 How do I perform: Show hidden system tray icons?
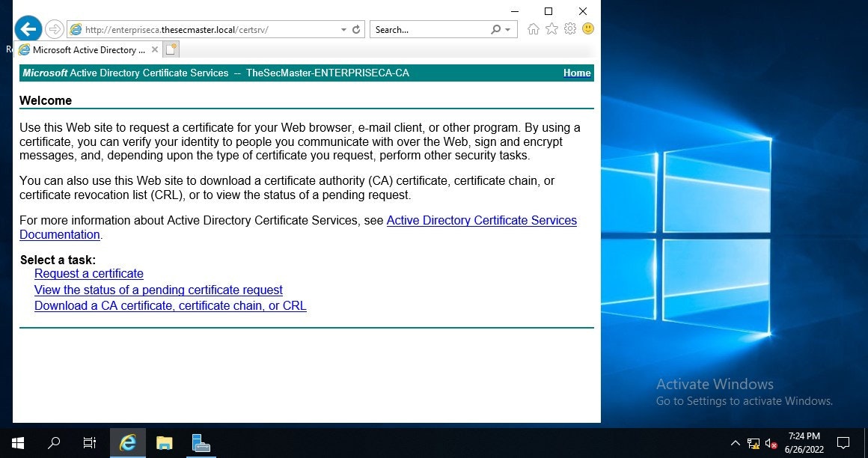(x=735, y=443)
